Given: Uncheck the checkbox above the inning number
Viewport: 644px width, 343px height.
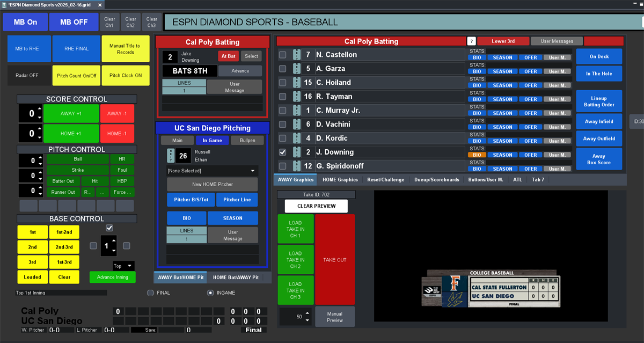Looking at the screenshot, I should 109,228.
